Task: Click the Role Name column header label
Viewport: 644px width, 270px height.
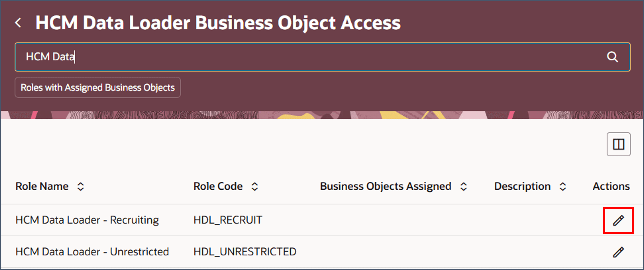Action: point(42,186)
